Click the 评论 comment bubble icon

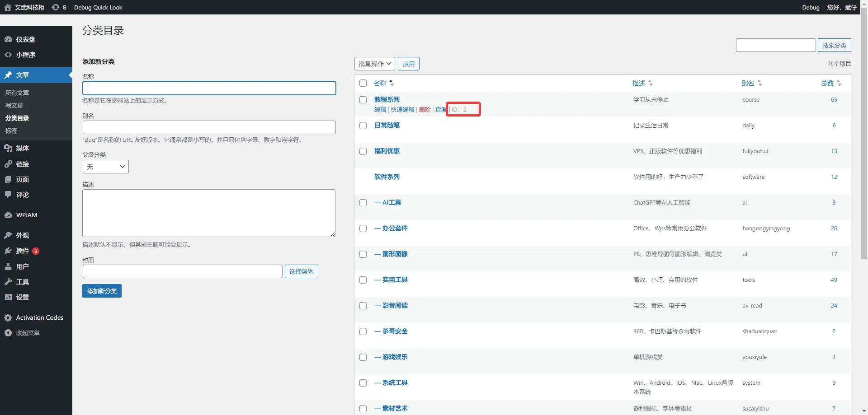coord(8,195)
